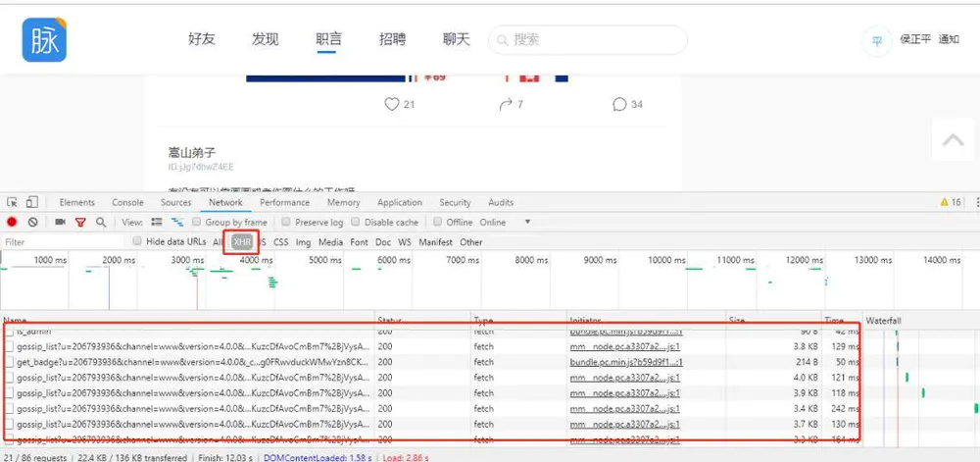Viewport: 980px width, 462px height.
Task: Open the 发现 navigation item
Action: (x=265, y=39)
